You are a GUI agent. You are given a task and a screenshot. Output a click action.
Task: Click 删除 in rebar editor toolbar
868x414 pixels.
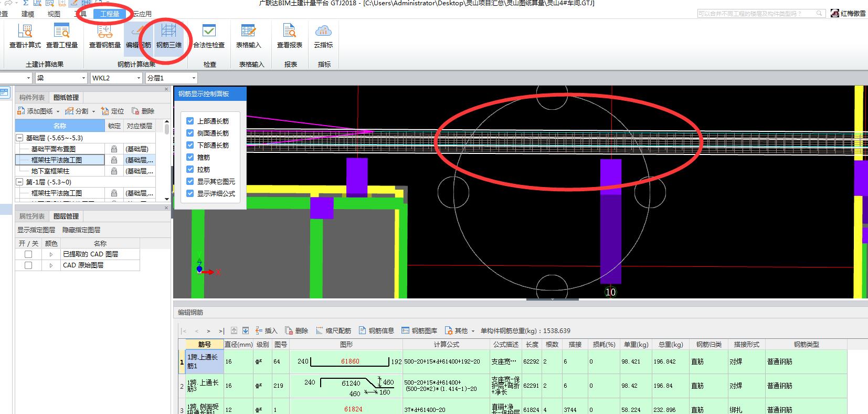tap(297, 330)
